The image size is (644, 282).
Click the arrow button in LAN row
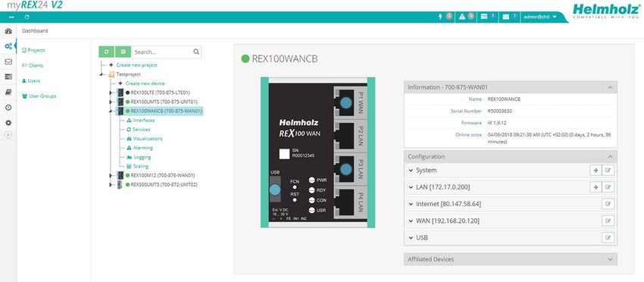click(x=596, y=187)
